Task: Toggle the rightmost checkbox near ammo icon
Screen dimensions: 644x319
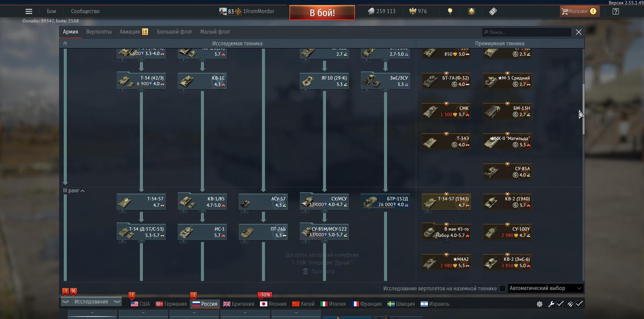Action: point(579,304)
